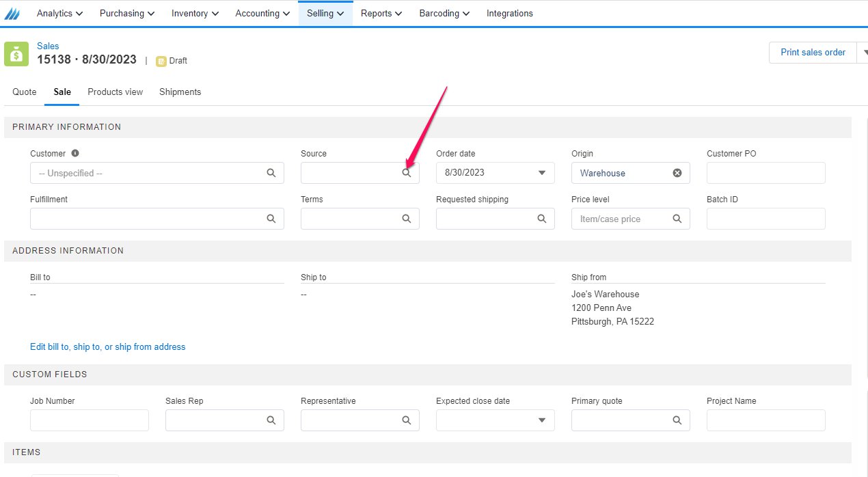Click the Terms search magnifier icon

click(x=407, y=219)
